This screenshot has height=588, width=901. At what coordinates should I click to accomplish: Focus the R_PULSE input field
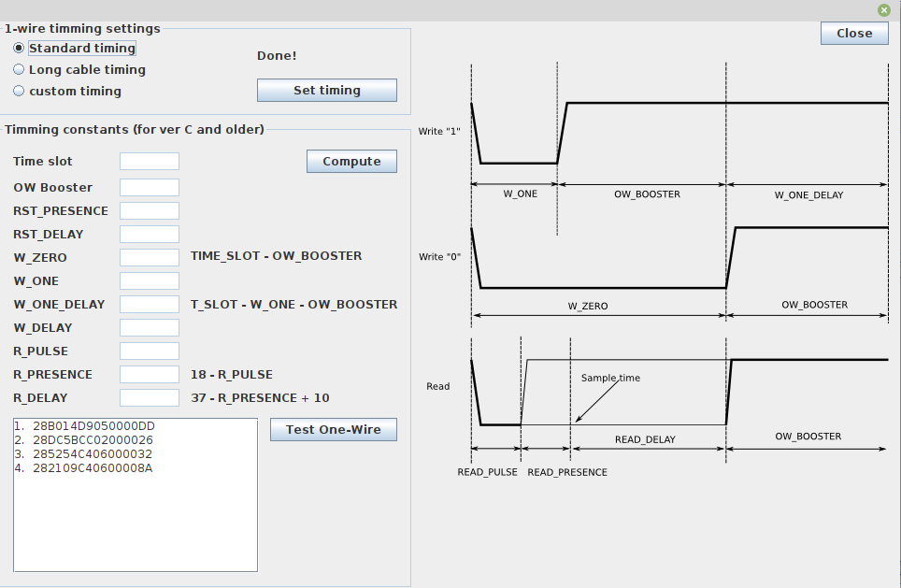[x=150, y=351]
